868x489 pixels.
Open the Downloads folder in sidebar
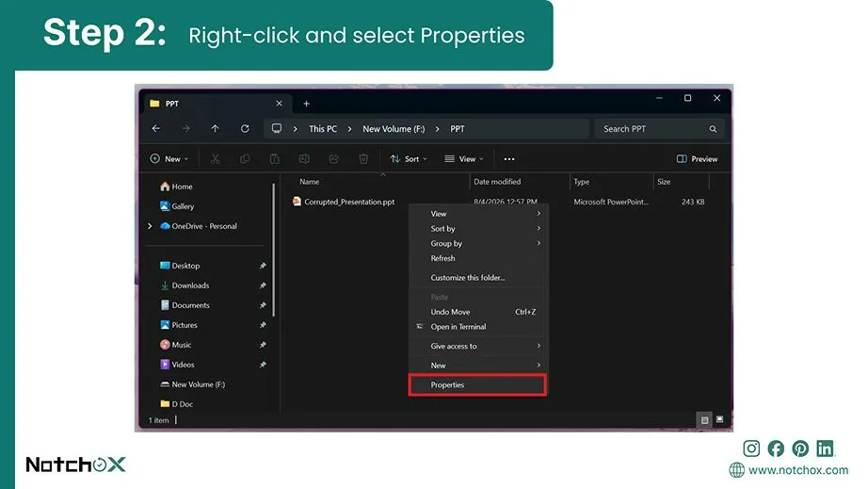[185, 285]
